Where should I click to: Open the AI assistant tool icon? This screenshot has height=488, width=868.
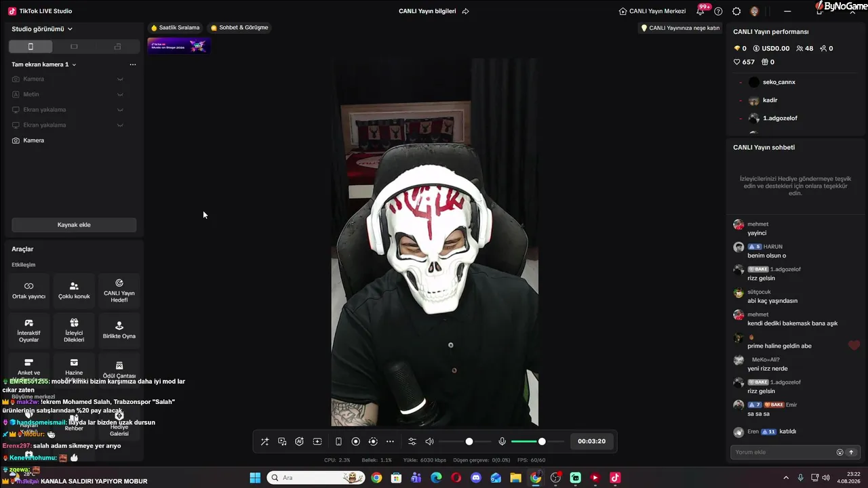point(299,441)
